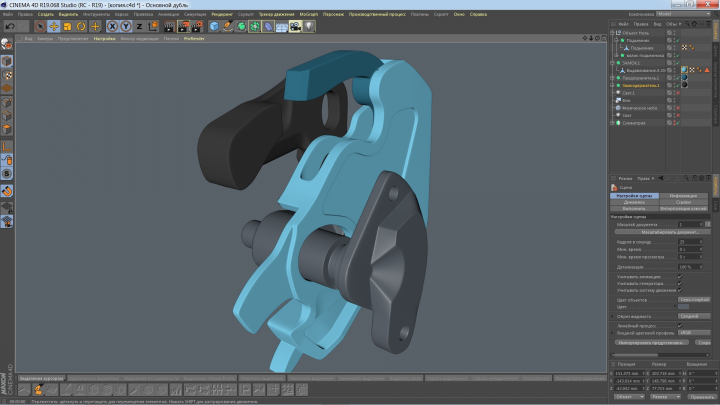Screen dimensions: 720x405
Task: Click the Применить button
Action: (702, 397)
